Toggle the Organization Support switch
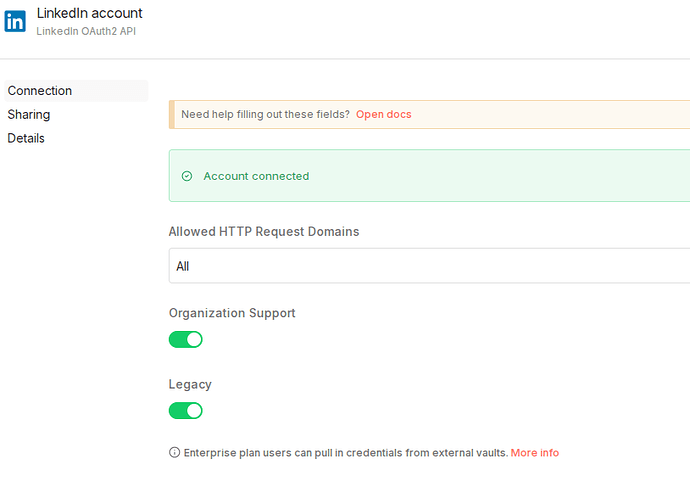Image resolution: width=690 pixels, height=486 pixels. pyautogui.click(x=186, y=339)
